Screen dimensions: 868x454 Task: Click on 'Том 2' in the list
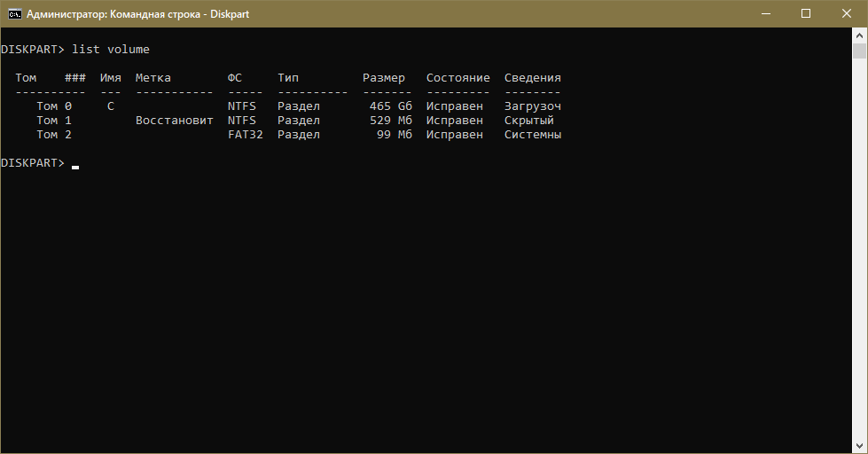(54, 135)
